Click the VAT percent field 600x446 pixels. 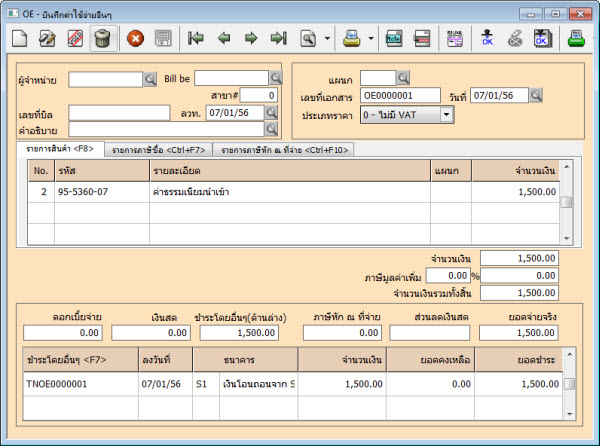(448, 275)
